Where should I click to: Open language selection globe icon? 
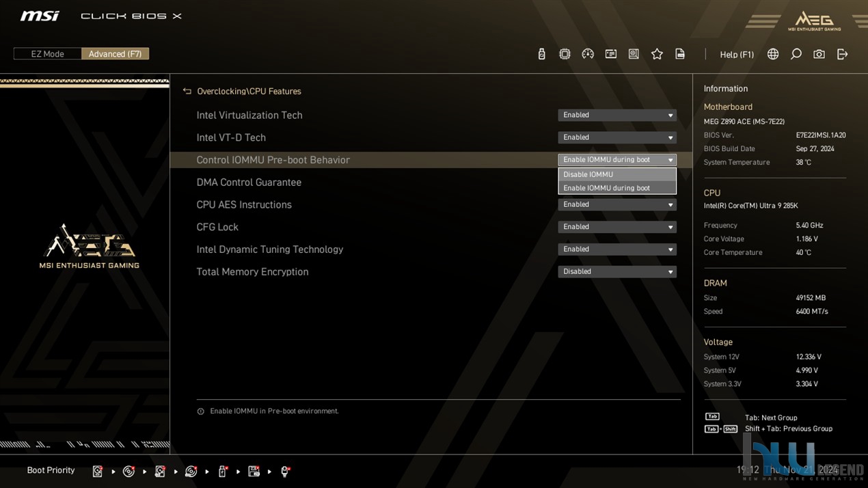773,54
